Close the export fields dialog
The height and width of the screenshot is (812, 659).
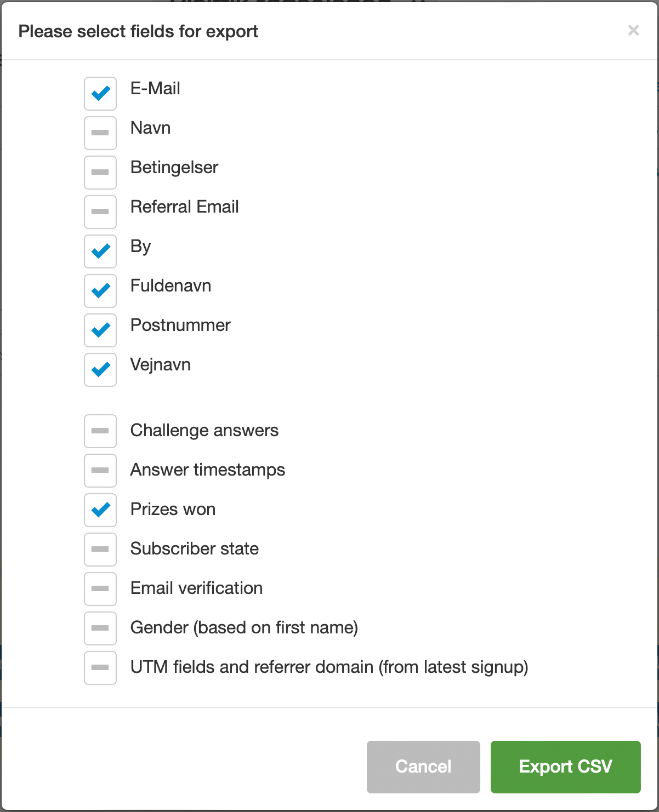633,31
